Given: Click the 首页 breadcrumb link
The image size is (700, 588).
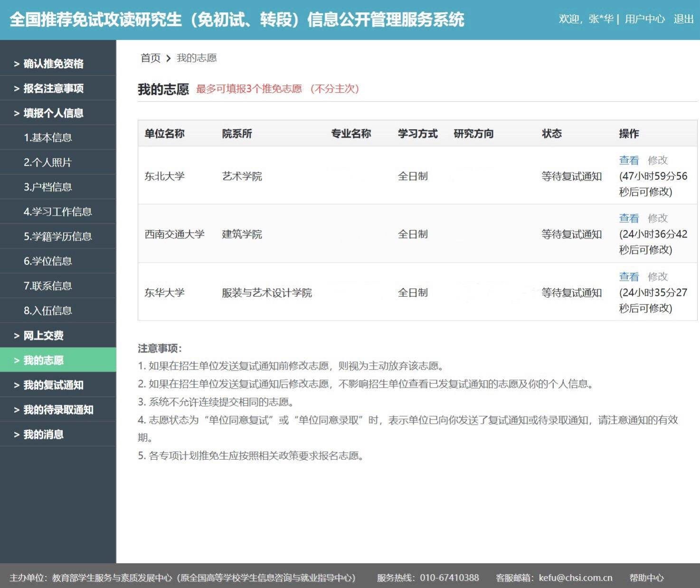Looking at the screenshot, I should click(x=151, y=58).
